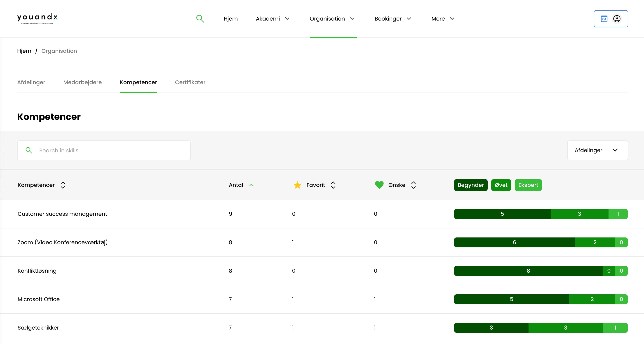Click the Ekspert level badge
Viewport: 644px width, 344px height.
click(528, 185)
